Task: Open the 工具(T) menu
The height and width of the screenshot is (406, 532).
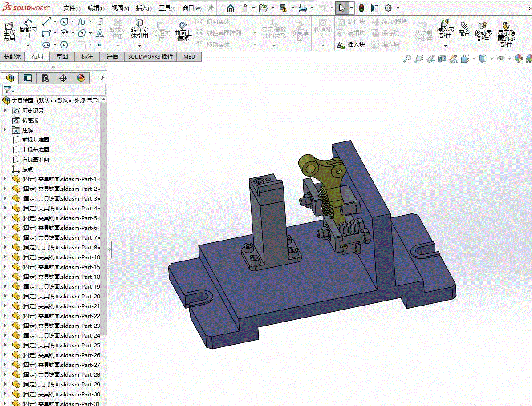Action: coord(167,8)
